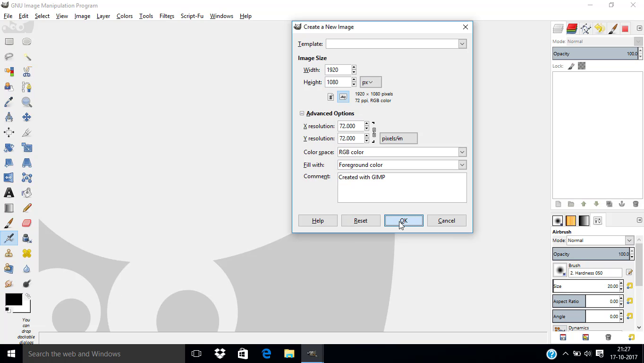This screenshot has height=363, width=644.
Task: Switch to the Channels dock tab
Action: pyautogui.click(x=572, y=28)
